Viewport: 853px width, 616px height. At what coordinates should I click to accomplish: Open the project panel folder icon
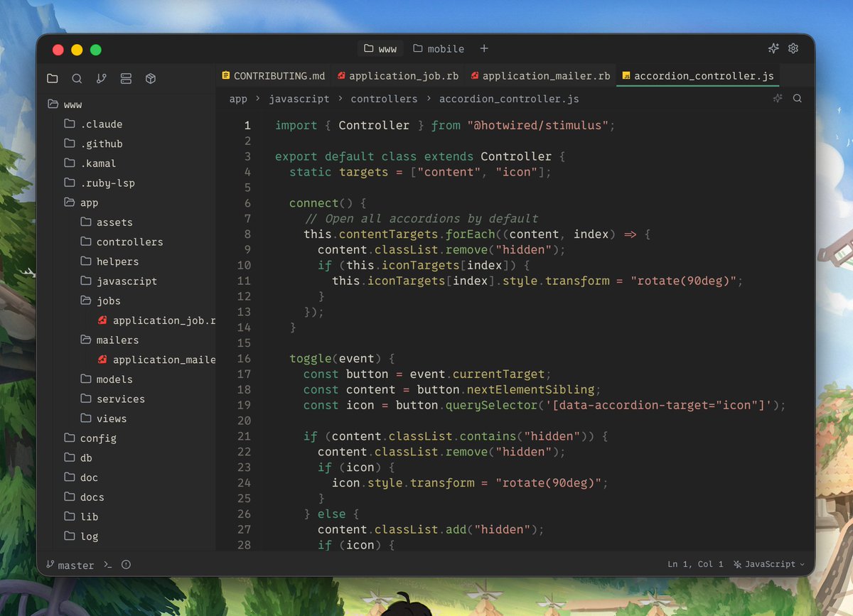tap(52, 78)
